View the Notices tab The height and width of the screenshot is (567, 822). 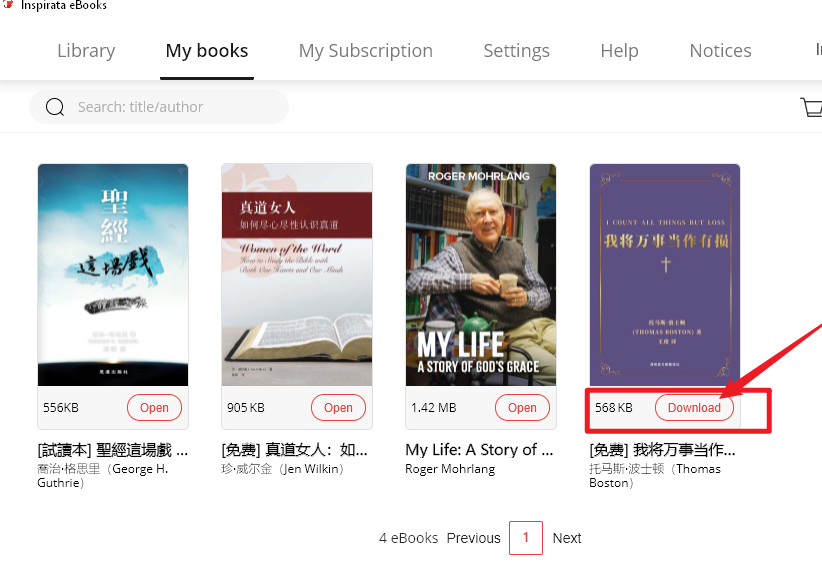pyautogui.click(x=720, y=51)
